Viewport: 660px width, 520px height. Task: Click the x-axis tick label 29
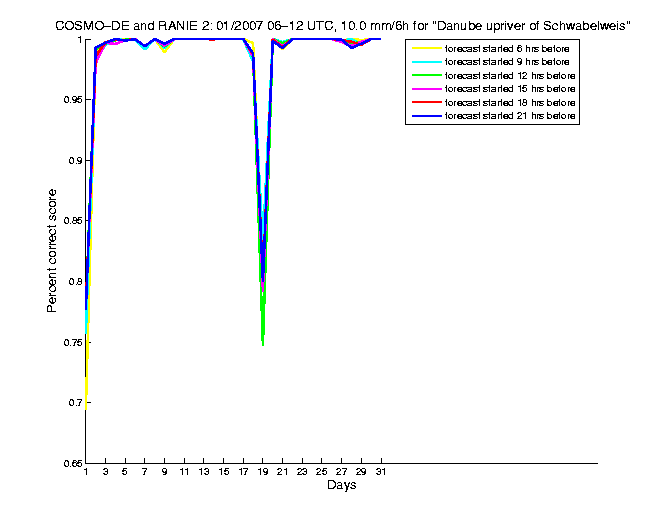(361, 472)
